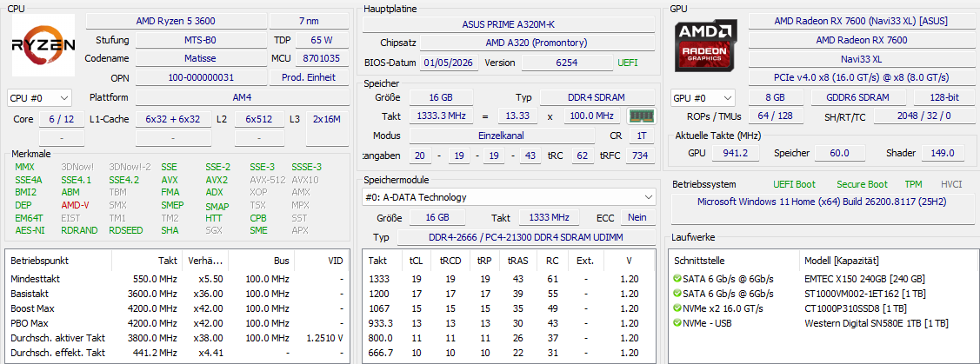Click the BIOS date 01/05/2026 field
Screen dimensions: 980x364
(450, 63)
